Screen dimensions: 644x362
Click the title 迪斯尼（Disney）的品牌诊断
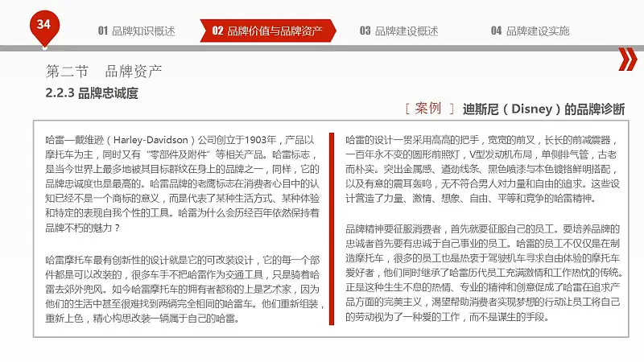tap(544, 109)
